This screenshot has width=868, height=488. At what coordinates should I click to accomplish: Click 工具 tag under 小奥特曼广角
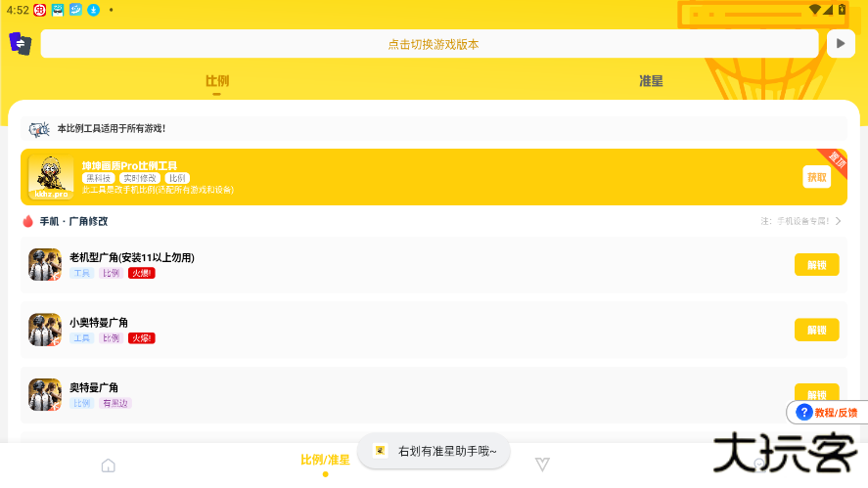82,338
